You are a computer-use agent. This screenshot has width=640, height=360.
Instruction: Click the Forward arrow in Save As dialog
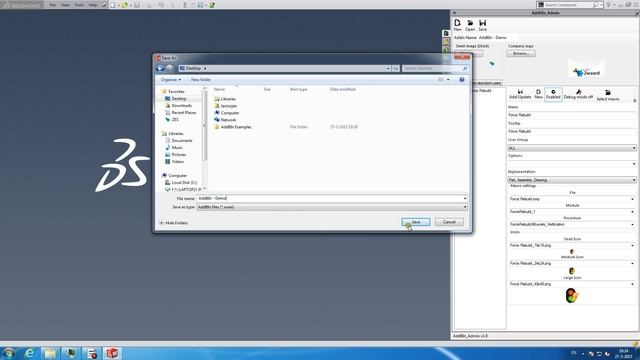click(169, 68)
